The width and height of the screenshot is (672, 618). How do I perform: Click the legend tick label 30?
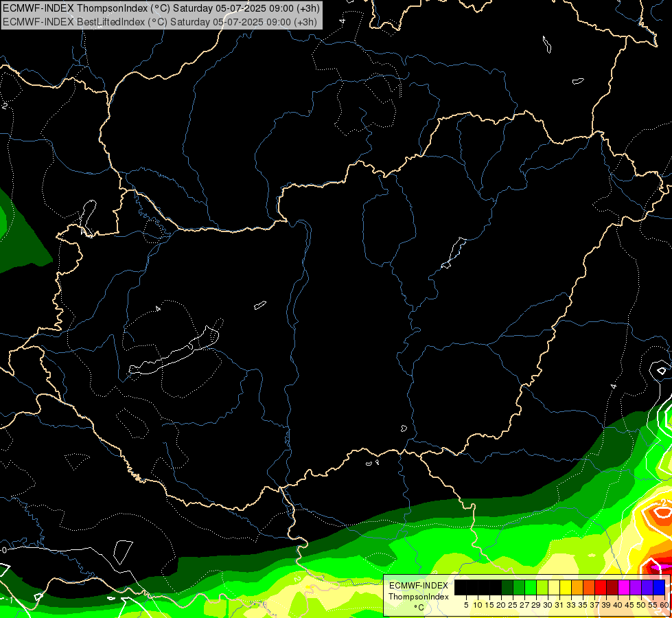tap(548, 605)
